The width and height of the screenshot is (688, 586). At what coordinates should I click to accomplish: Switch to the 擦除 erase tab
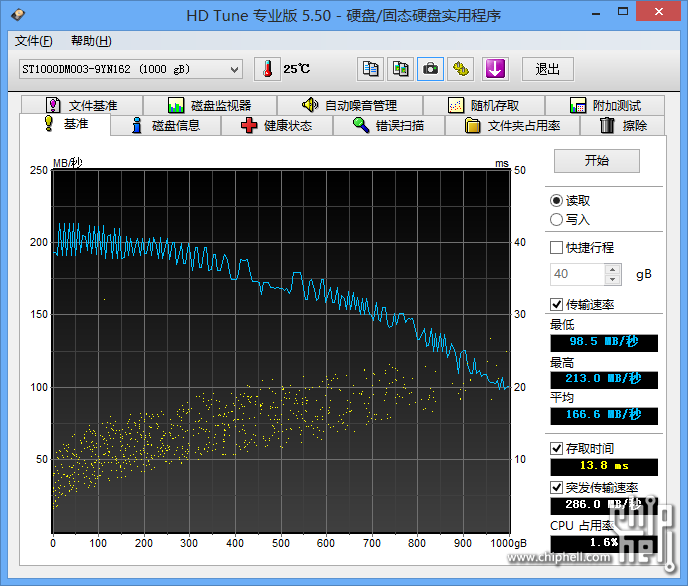pyautogui.click(x=623, y=126)
